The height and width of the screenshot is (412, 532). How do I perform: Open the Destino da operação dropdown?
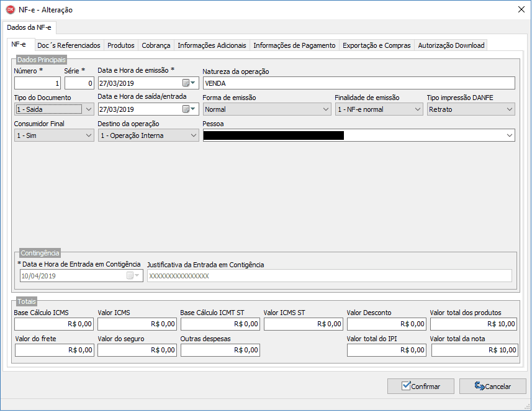[x=194, y=135]
